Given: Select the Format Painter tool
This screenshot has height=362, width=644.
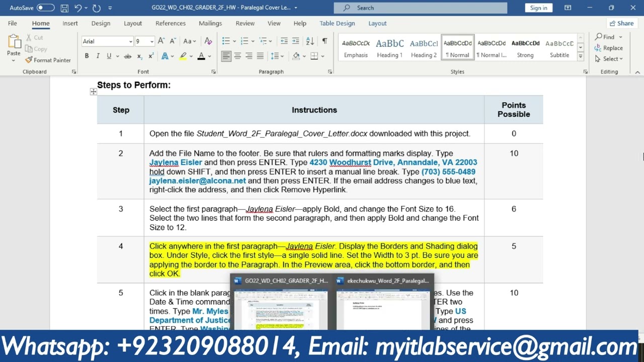Looking at the screenshot, I should (x=48, y=60).
